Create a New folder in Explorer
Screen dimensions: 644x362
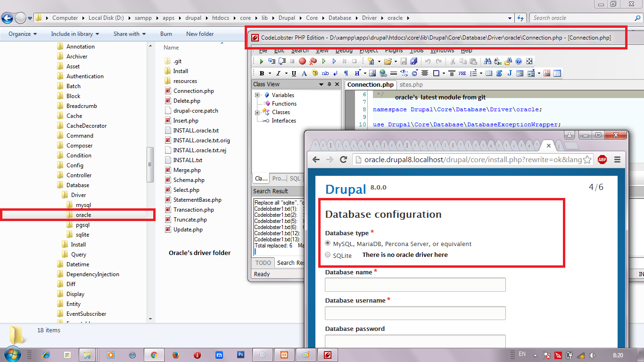200,33
